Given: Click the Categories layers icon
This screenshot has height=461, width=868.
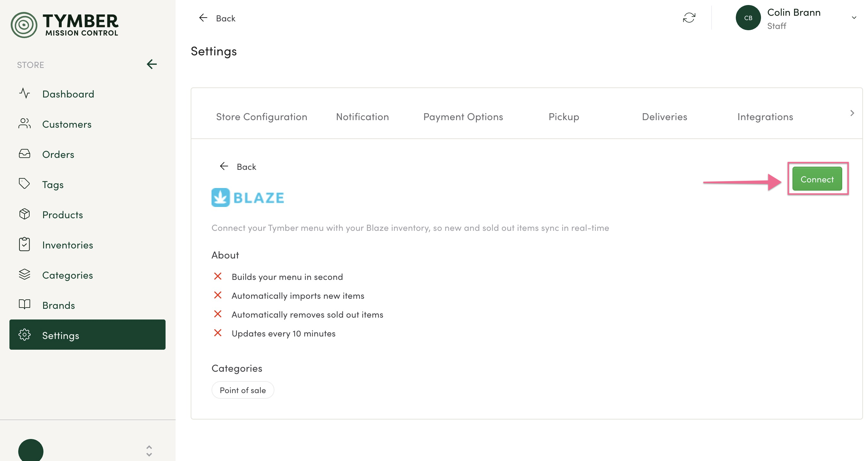Looking at the screenshot, I should tap(25, 275).
